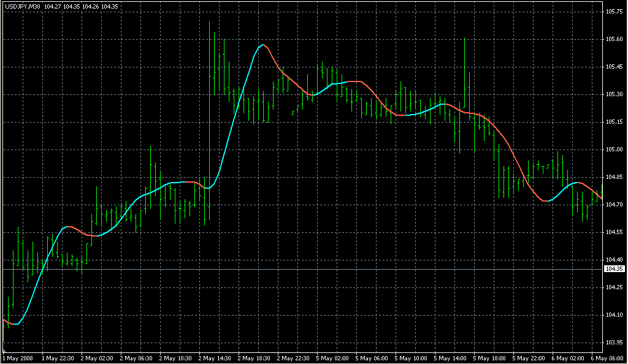Click the 103.95 price axis label

tap(614, 343)
